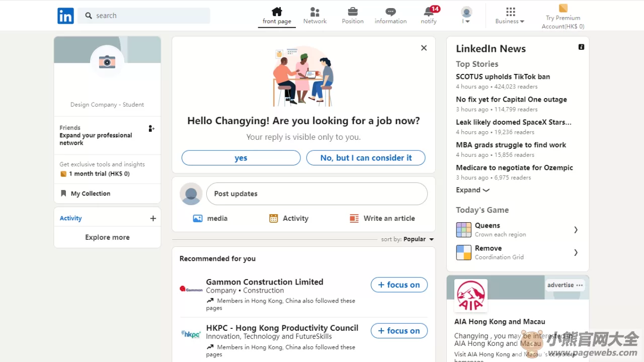Click Design Company - Student headline

(107, 105)
